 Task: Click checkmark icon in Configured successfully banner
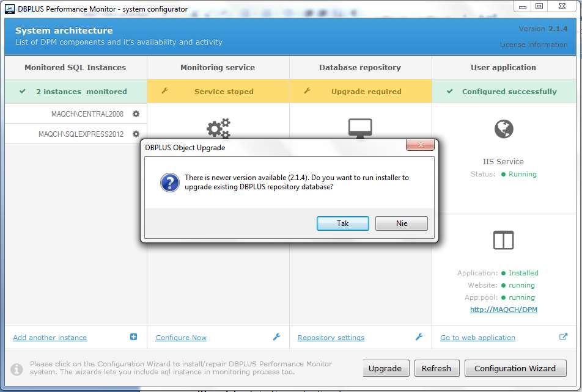click(450, 91)
